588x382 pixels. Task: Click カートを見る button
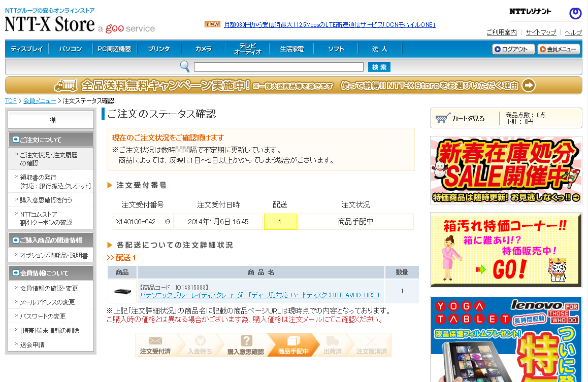(468, 118)
